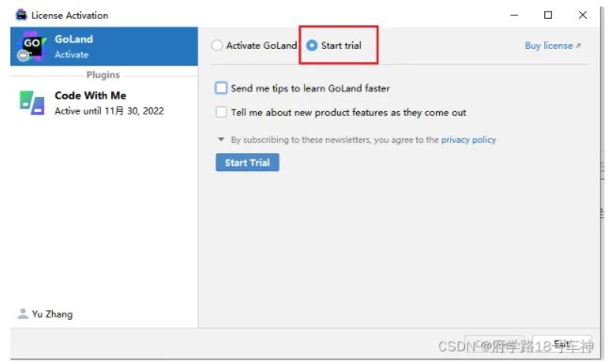Select the Activate GoLand radio button
The height and width of the screenshot is (364, 614).
(x=217, y=45)
